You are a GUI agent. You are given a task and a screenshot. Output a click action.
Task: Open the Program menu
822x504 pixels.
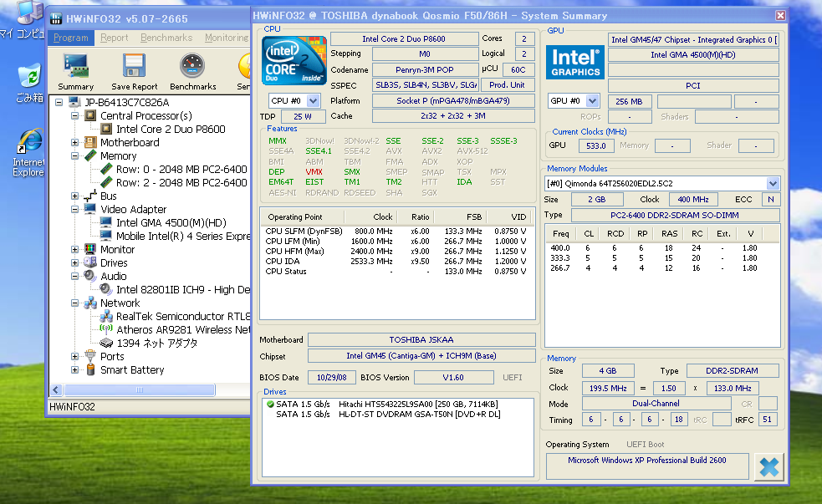(x=71, y=38)
